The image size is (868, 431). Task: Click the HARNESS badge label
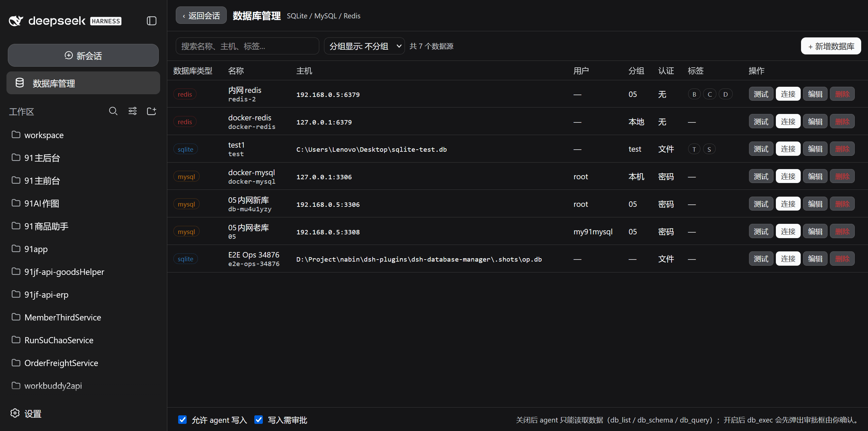pyautogui.click(x=106, y=21)
